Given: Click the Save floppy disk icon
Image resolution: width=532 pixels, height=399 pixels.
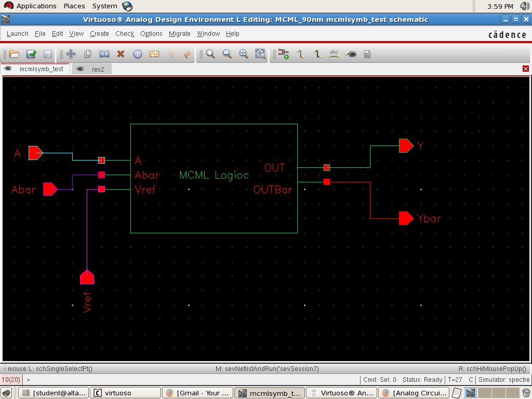Looking at the screenshot, I should pyautogui.click(x=48, y=54).
